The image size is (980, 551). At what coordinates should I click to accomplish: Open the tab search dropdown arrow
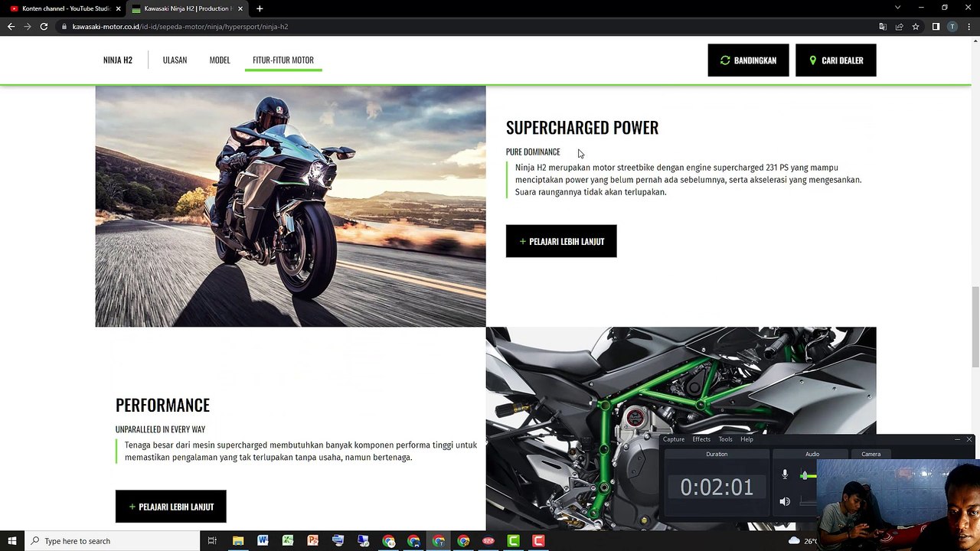(x=897, y=8)
